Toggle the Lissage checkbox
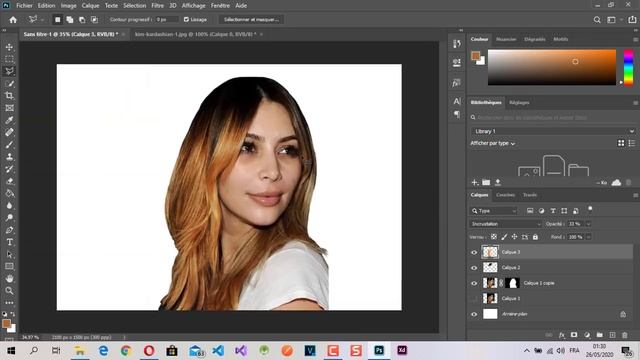This screenshot has width=640, height=360. [186, 20]
